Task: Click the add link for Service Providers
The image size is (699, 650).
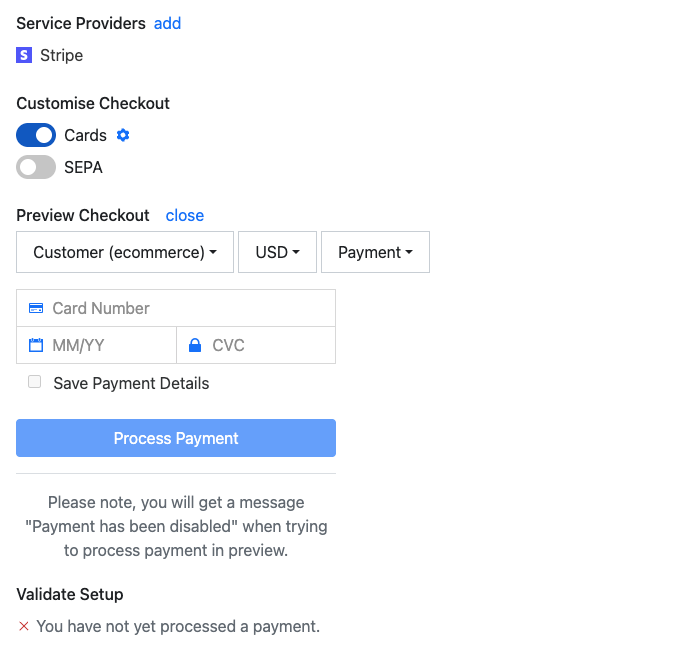Action: click(x=167, y=23)
